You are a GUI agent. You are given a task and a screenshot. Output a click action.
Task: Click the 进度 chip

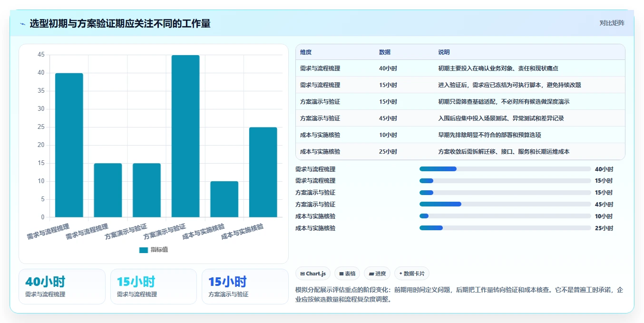[x=377, y=274]
